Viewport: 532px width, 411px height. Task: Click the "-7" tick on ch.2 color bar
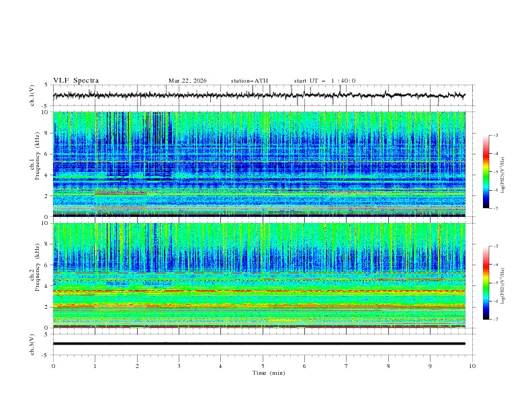(x=496, y=320)
